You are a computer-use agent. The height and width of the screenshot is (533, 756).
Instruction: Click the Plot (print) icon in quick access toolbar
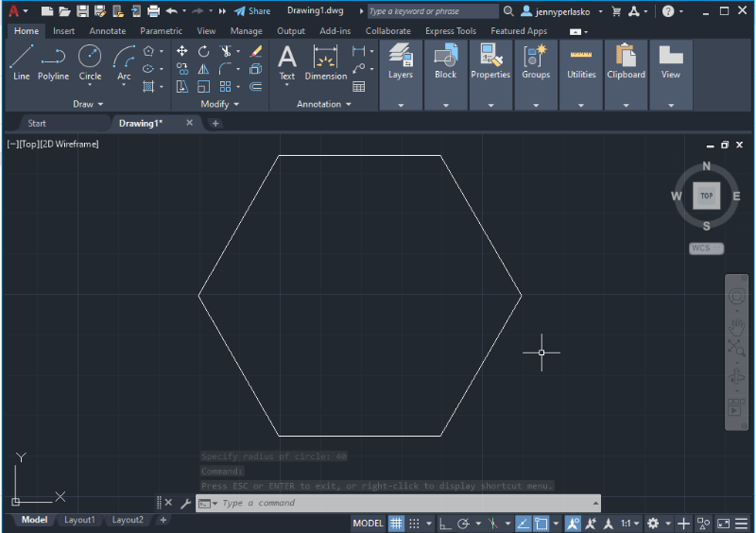(154, 11)
